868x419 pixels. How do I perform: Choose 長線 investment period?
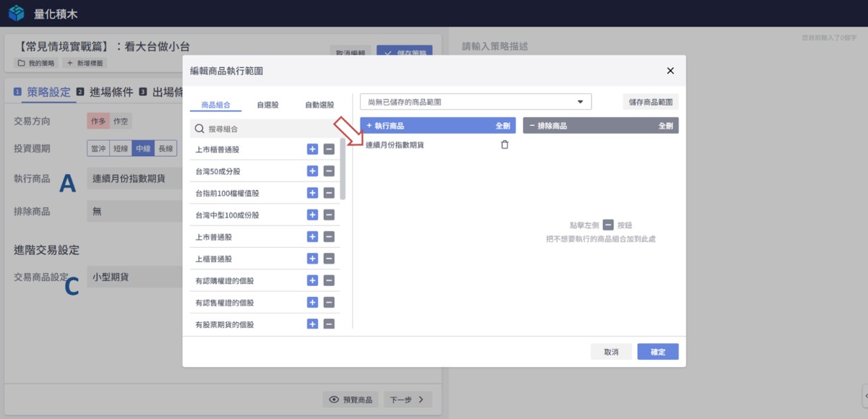166,148
